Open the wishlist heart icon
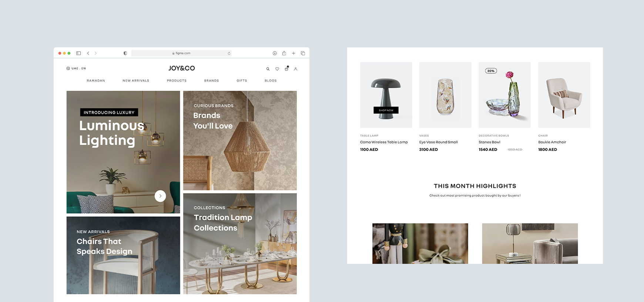The image size is (644, 302). pyautogui.click(x=277, y=69)
